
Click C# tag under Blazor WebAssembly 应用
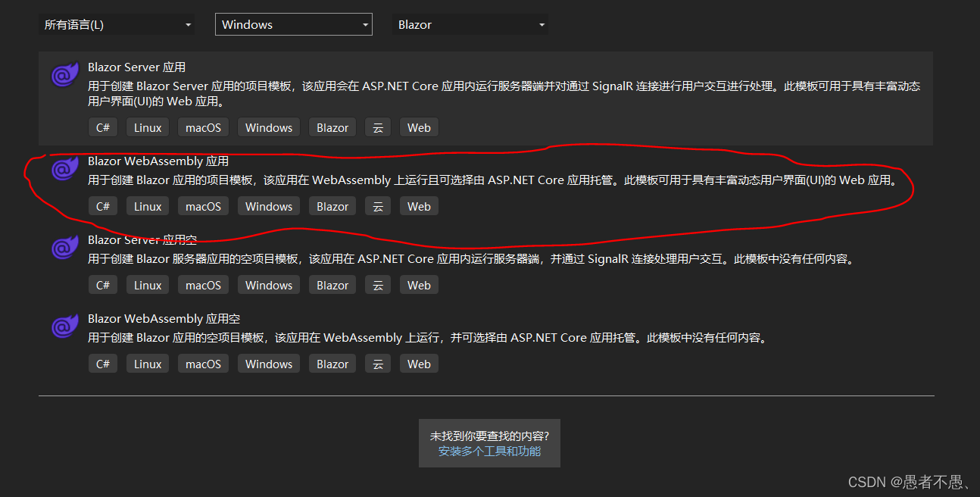[x=103, y=206]
